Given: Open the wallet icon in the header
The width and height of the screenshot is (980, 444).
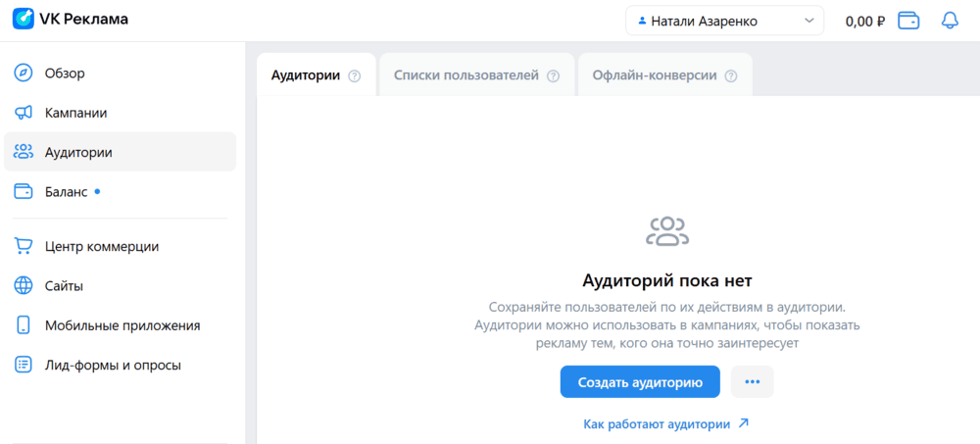Looking at the screenshot, I should pos(908,21).
